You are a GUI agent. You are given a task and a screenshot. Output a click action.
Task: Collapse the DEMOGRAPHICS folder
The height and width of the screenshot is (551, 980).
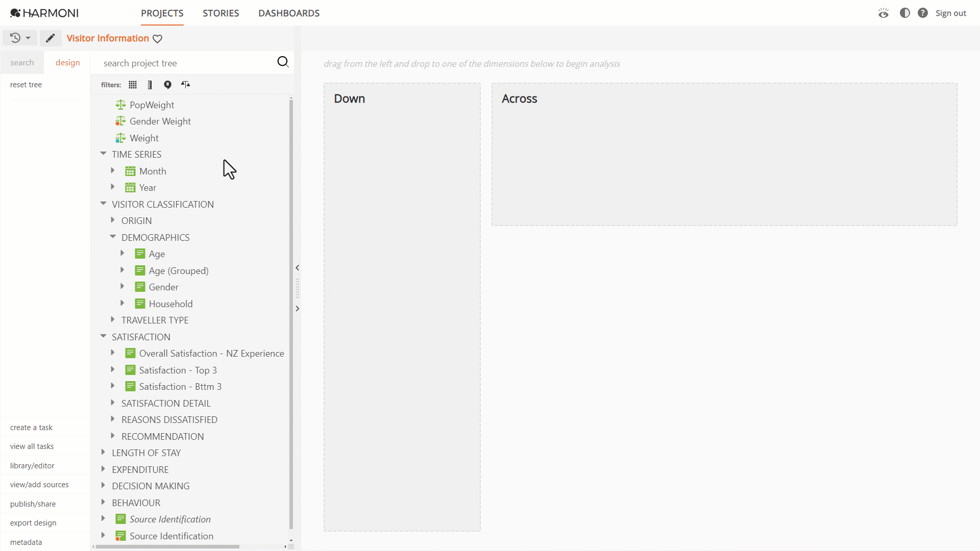[113, 237]
